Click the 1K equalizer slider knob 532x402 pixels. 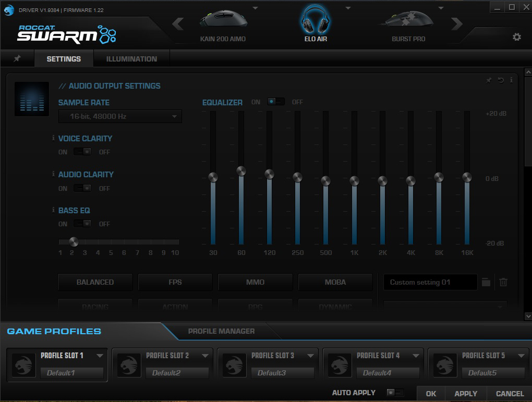tap(354, 181)
